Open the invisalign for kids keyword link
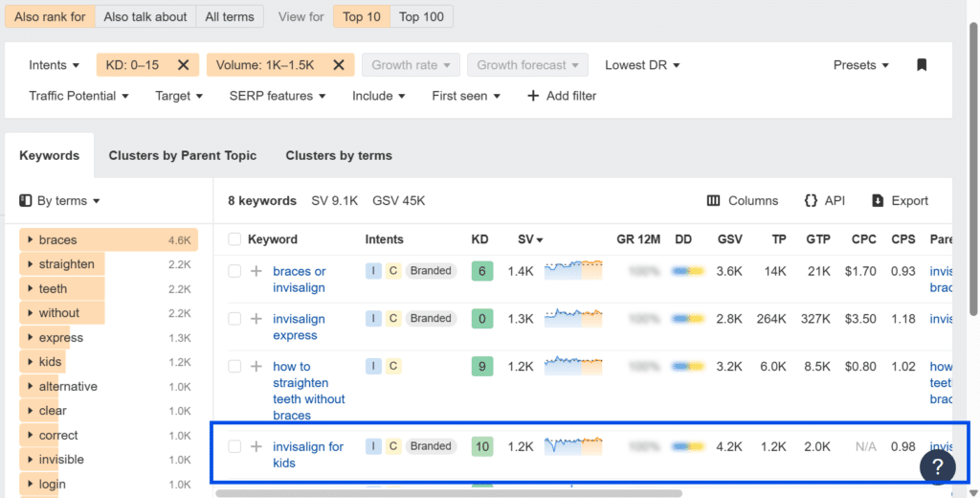The width and height of the screenshot is (980, 498). tap(308, 454)
